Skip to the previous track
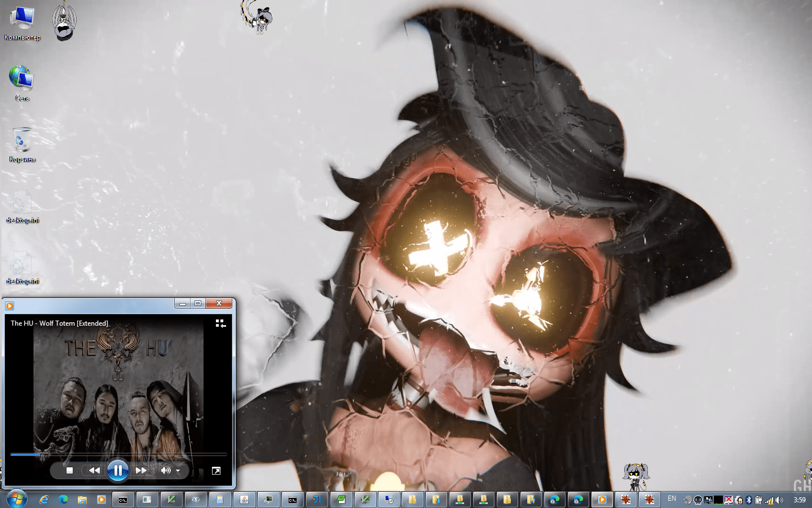 [x=94, y=470]
